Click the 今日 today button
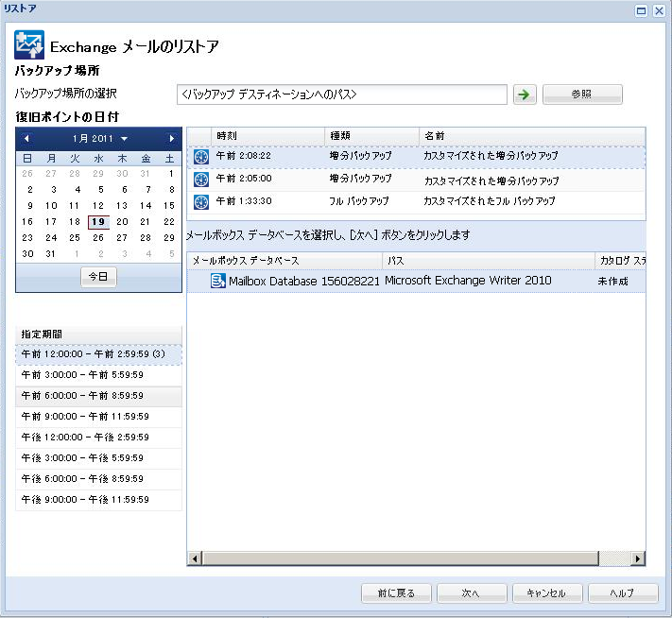 (x=98, y=277)
